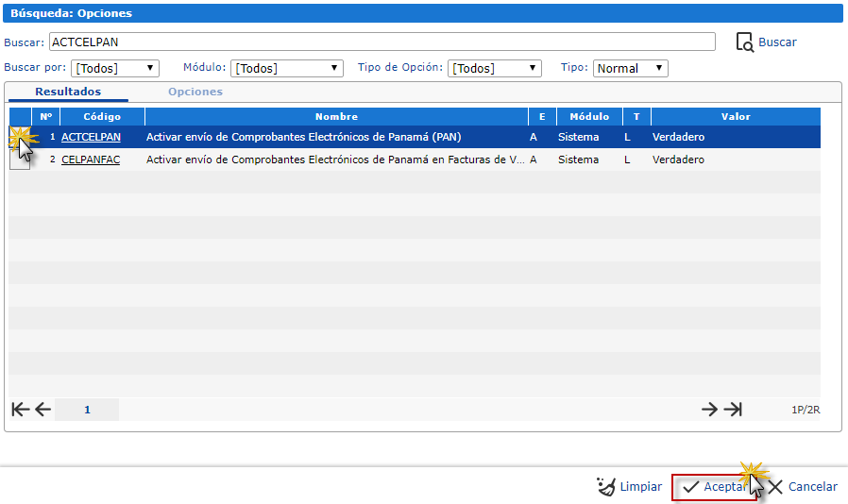This screenshot has width=848, height=504.
Task: Expand the Tipo Normal dropdown
Action: [x=631, y=68]
